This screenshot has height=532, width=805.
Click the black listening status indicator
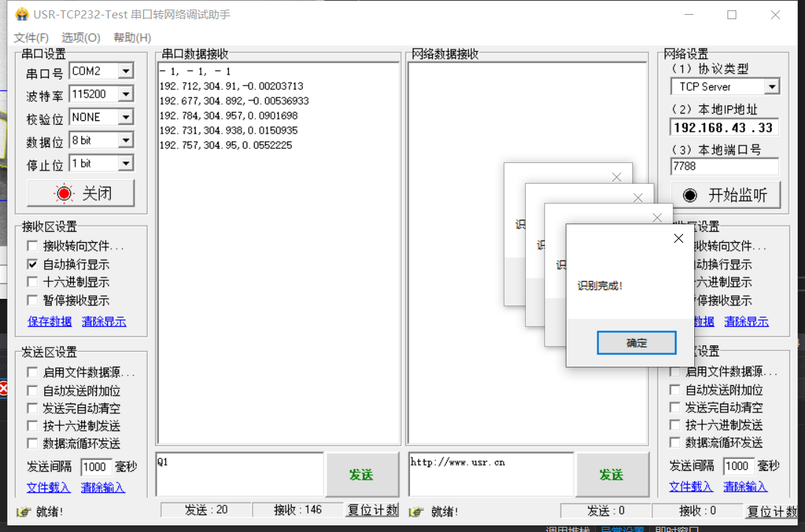(690, 195)
